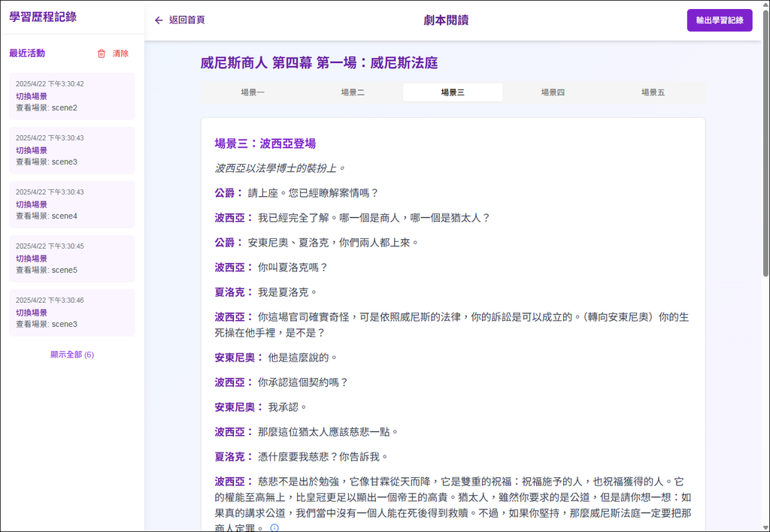Open the 場景二 tab

[353, 92]
